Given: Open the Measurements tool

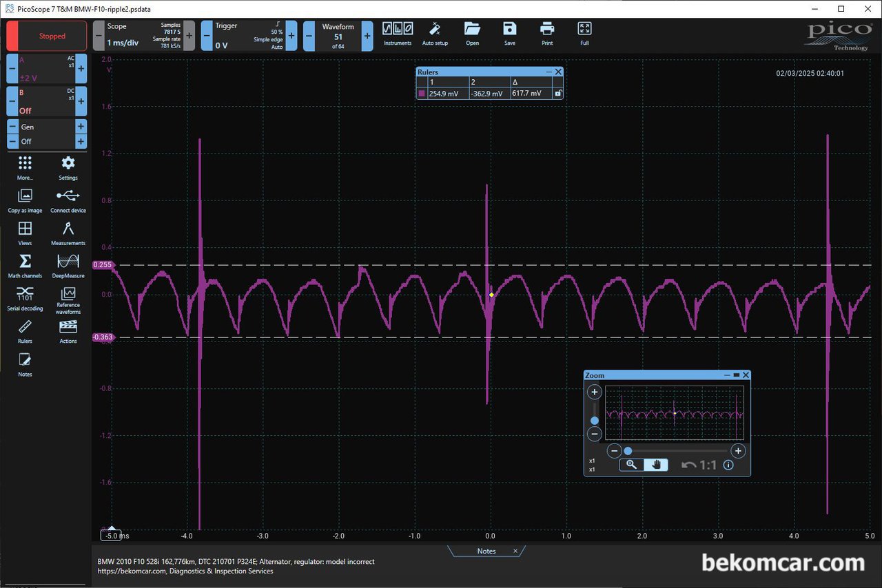Looking at the screenshot, I should pos(68,233).
